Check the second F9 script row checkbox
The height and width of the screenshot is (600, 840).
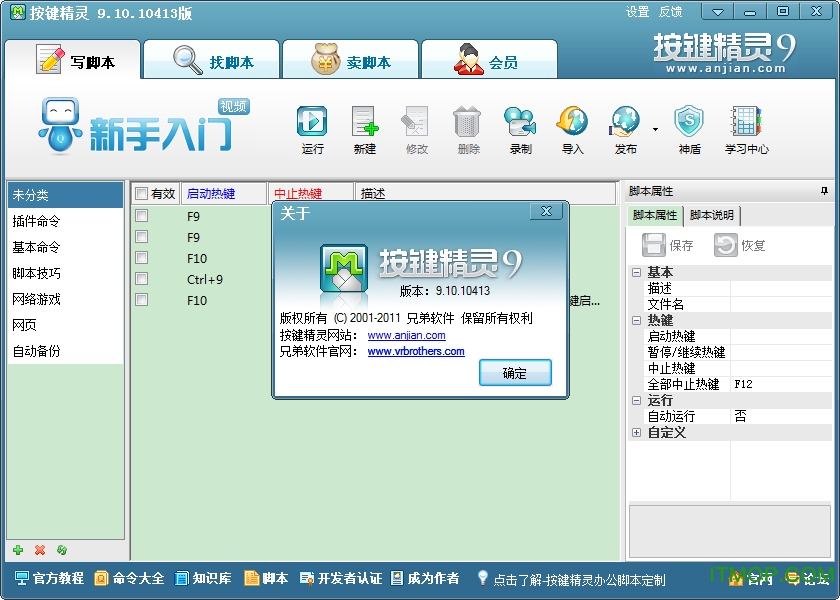(x=141, y=236)
